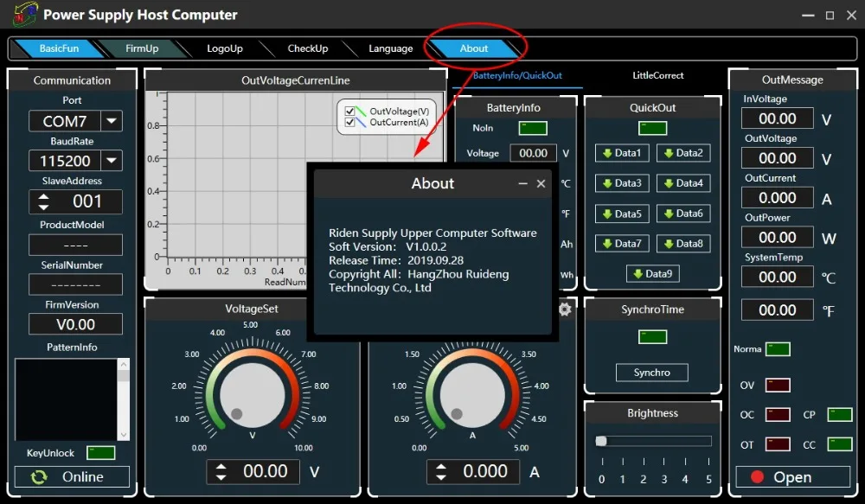The width and height of the screenshot is (865, 504).
Task: Click the Brightness slider handle
Action: point(601,441)
